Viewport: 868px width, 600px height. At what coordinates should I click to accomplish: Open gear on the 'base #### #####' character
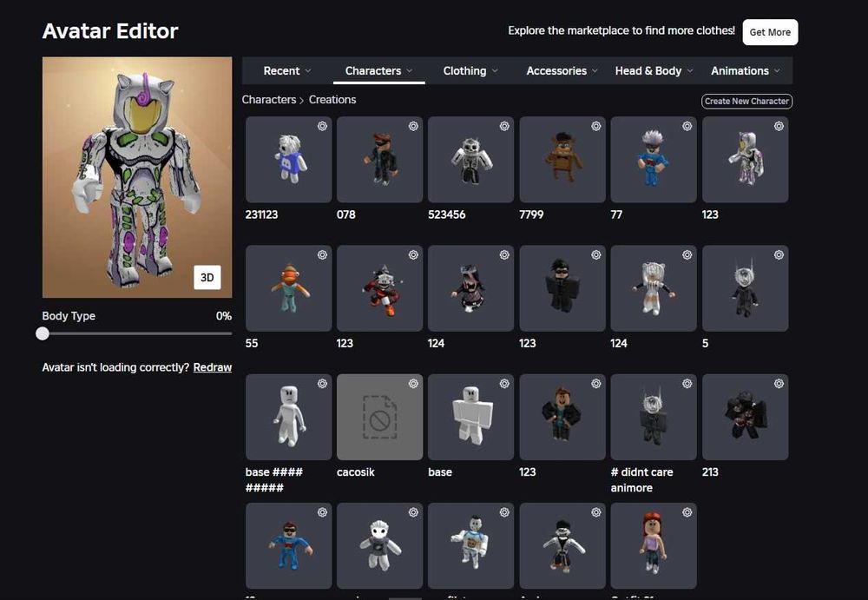[x=322, y=384]
